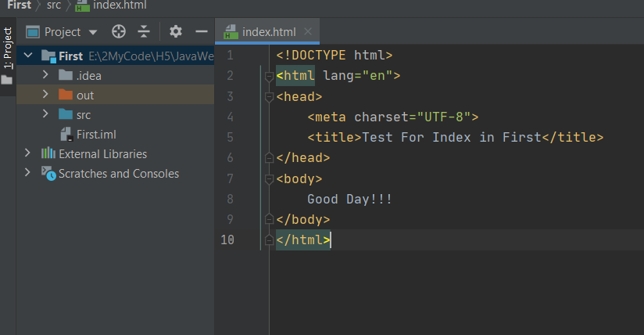This screenshot has width=644, height=335.
Task: Close the index.html tab
Action: pyautogui.click(x=308, y=31)
